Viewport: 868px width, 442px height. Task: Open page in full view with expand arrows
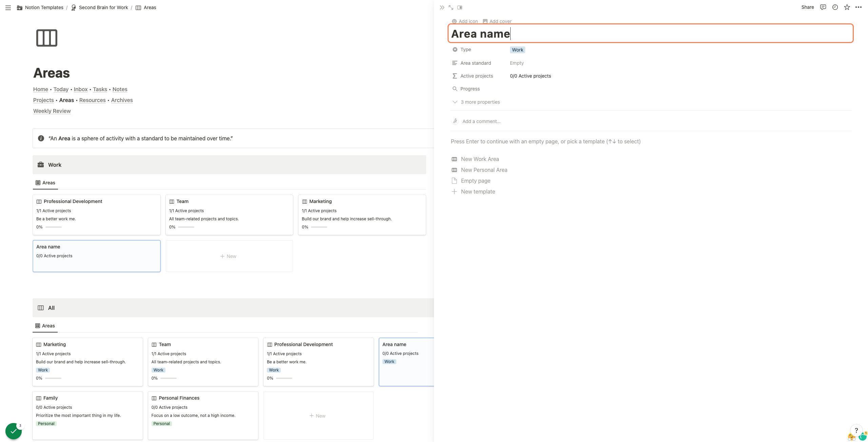pyautogui.click(x=451, y=7)
